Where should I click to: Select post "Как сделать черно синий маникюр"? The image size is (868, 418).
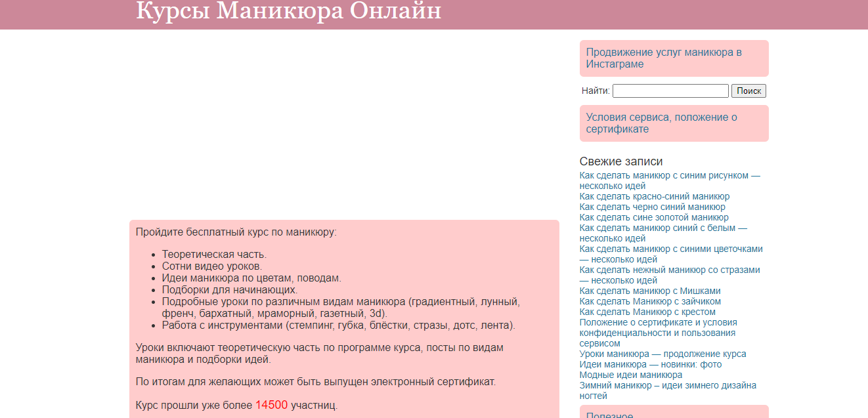coord(652,207)
